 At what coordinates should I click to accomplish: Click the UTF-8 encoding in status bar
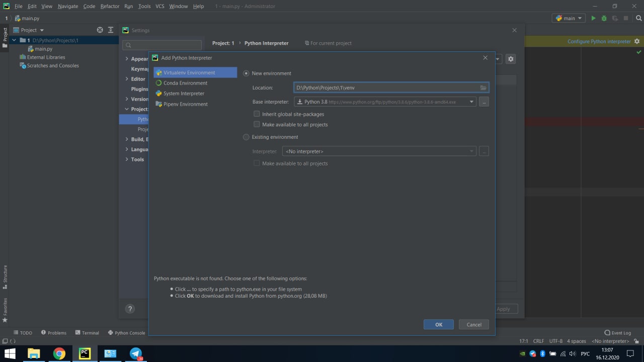[x=555, y=341]
